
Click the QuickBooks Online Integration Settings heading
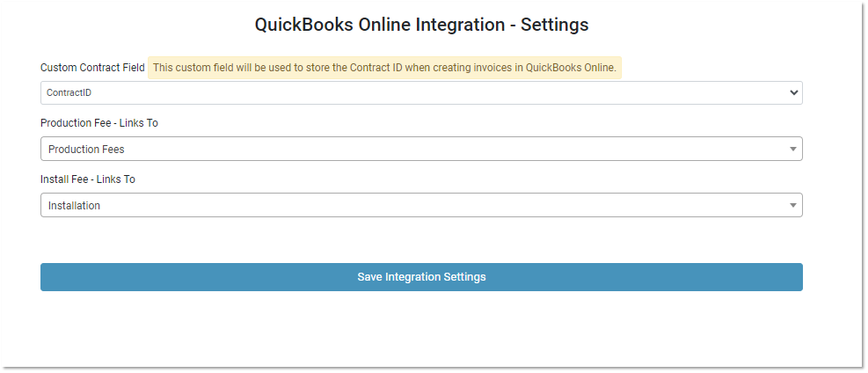pyautogui.click(x=421, y=25)
